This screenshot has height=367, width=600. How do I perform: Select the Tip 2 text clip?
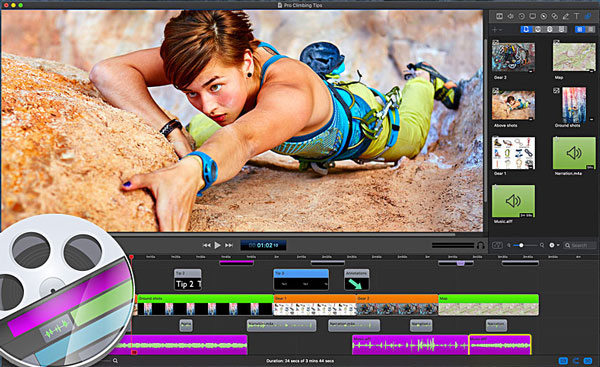[x=188, y=280]
